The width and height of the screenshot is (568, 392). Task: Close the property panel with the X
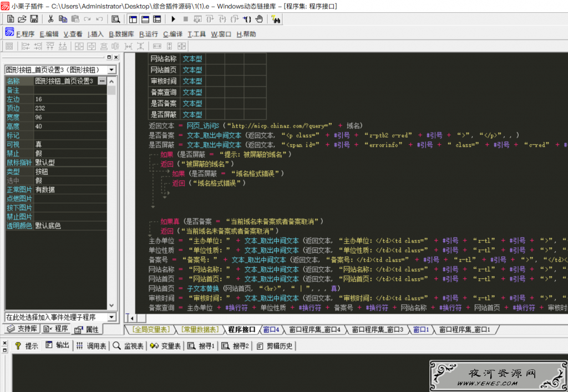[x=116, y=57]
